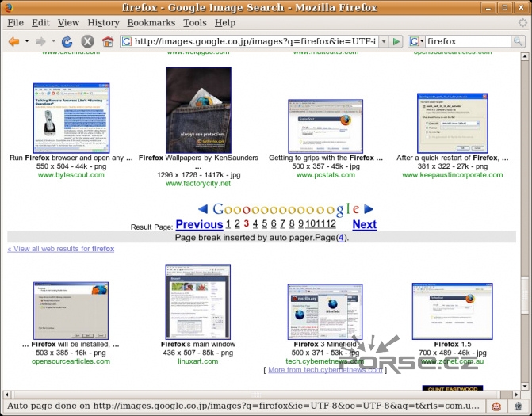This screenshot has height=416, width=532.
Task: Open the Edit menu
Action: coord(40,23)
